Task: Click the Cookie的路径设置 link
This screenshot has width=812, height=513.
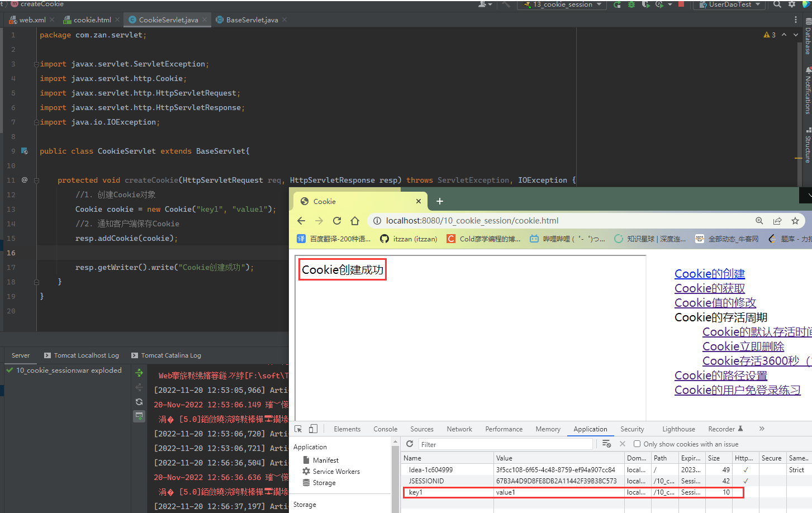Action: [x=721, y=376]
